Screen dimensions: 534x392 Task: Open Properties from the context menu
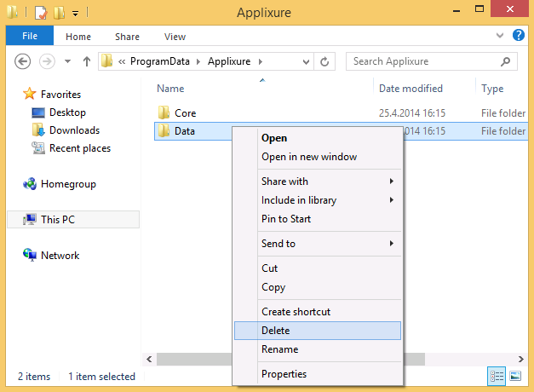pyautogui.click(x=318, y=374)
